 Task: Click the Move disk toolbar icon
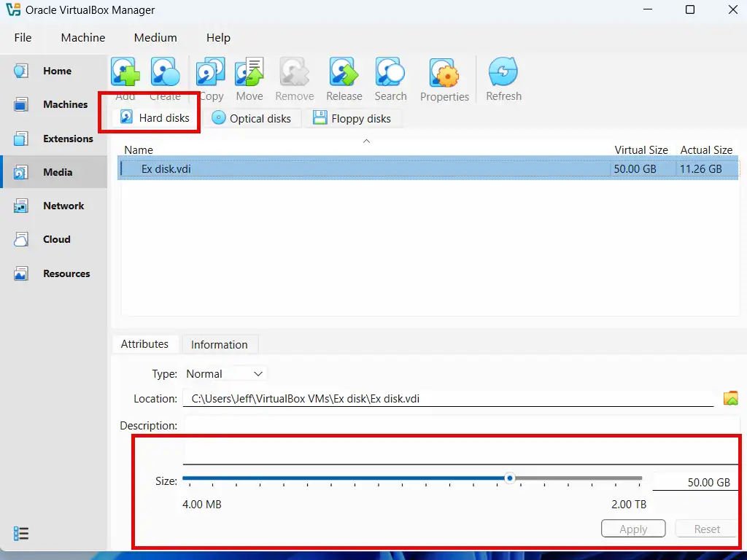click(249, 73)
